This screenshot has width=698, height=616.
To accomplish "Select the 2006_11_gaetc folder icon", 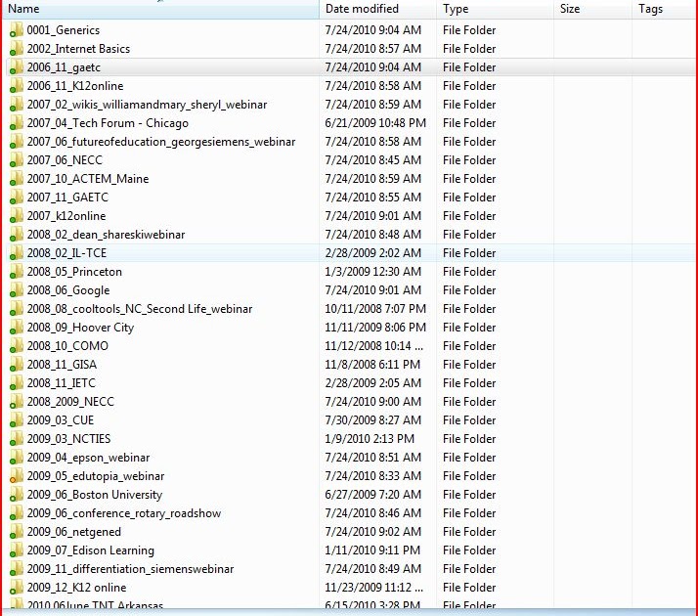I will [17, 67].
